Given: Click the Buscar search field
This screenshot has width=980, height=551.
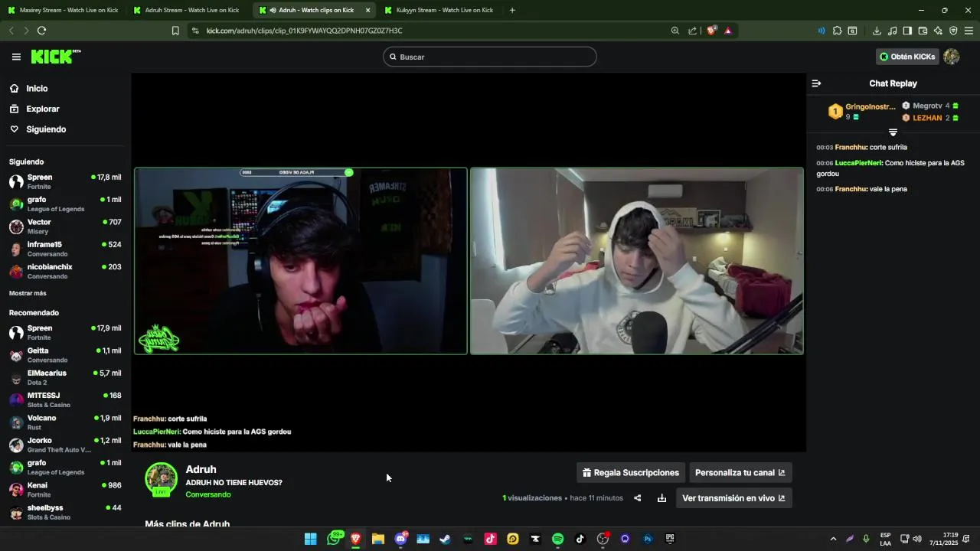Looking at the screenshot, I should coord(490,57).
